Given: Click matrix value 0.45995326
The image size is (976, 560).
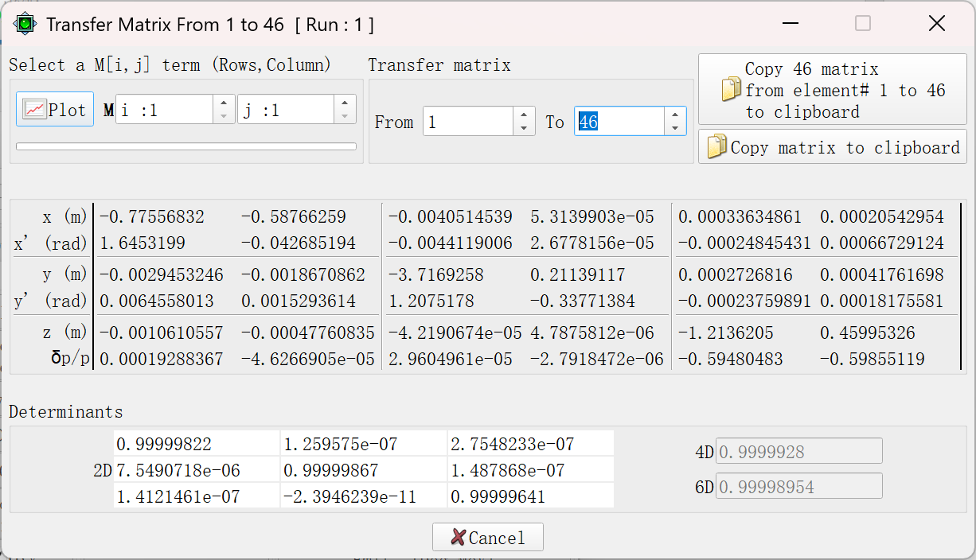Looking at the screenshot, I should [x=868, y=332].
